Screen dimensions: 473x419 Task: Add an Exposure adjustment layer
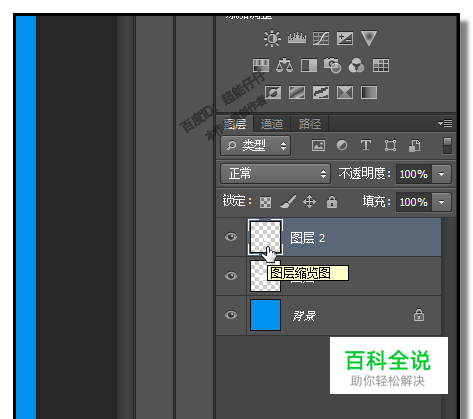pyautogui.click(x=345, y=39)
